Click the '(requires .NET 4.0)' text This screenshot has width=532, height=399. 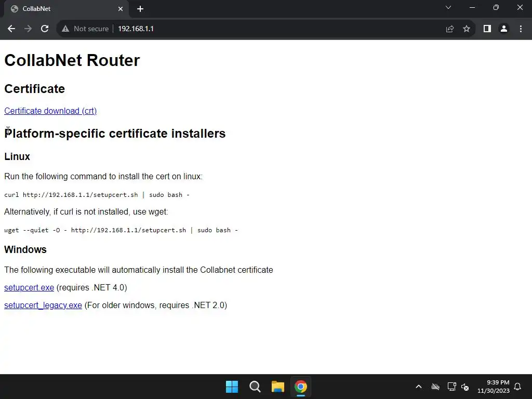coord(91,287)
